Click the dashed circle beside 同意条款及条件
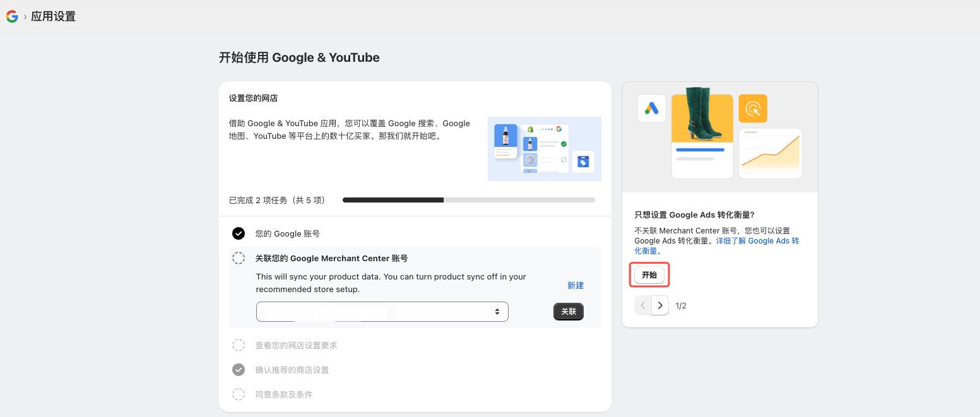The width and height of the screenshot is (980, 417). 239,394
